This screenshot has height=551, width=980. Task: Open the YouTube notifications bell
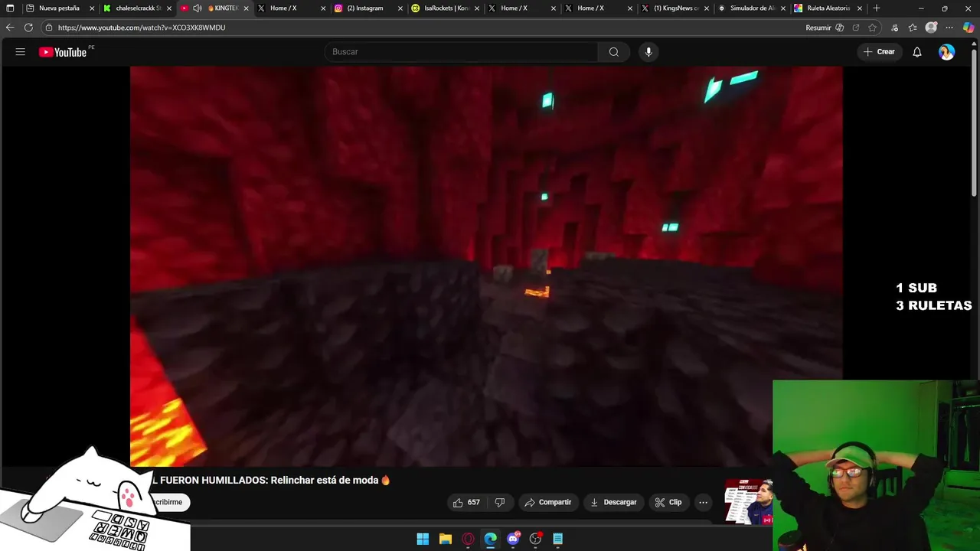point(916,52)
